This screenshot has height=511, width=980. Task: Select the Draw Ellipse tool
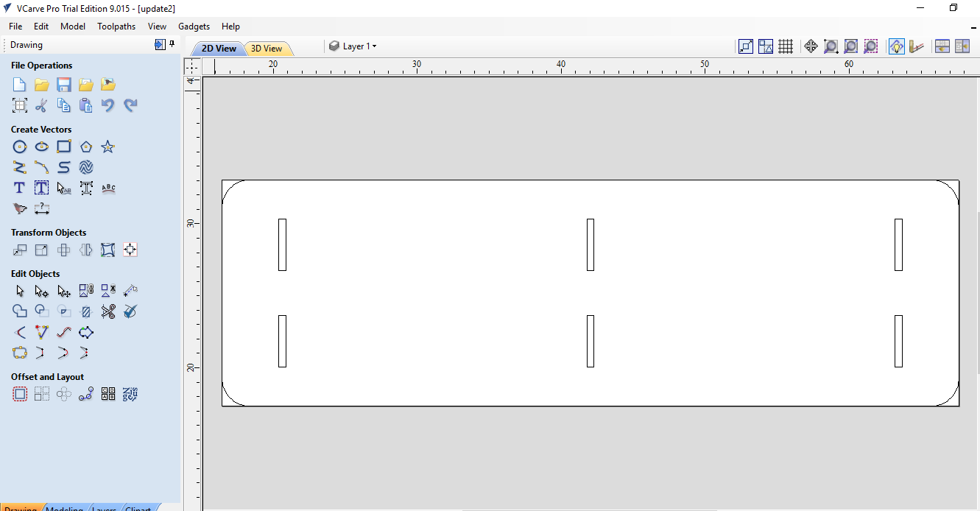coord(42,147)
